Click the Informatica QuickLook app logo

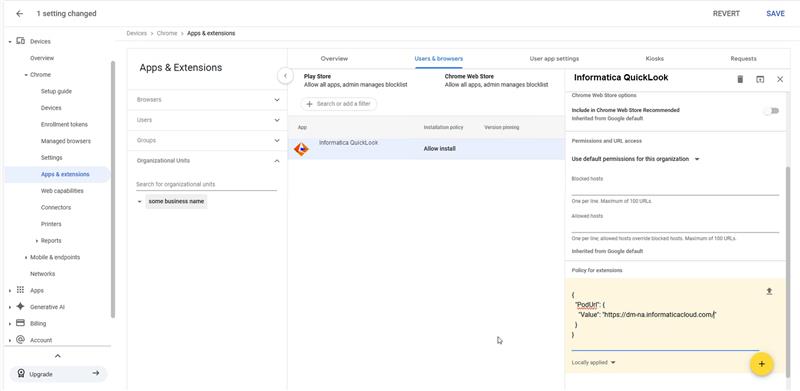click(x=302, y=149)
